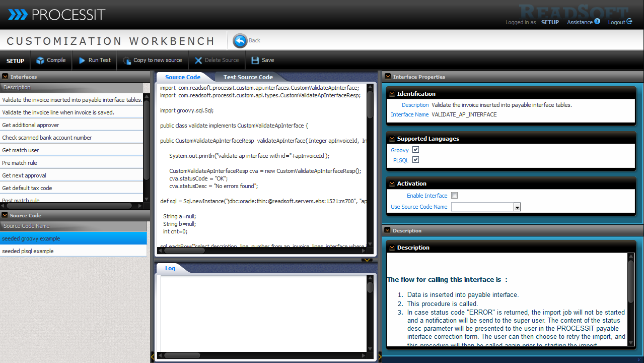
Task: Select the Log tab
Action: (x=170, y=268)
